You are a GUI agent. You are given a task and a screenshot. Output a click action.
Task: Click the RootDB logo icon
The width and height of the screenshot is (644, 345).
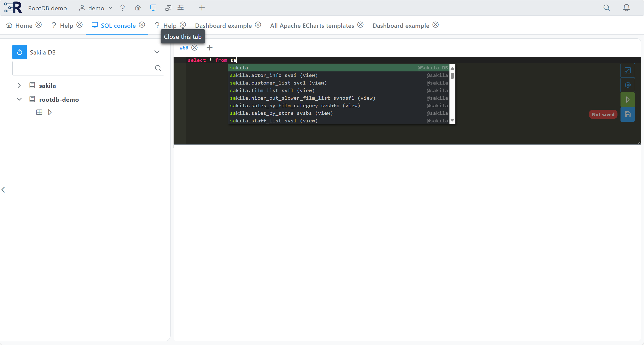coord(13,8)
